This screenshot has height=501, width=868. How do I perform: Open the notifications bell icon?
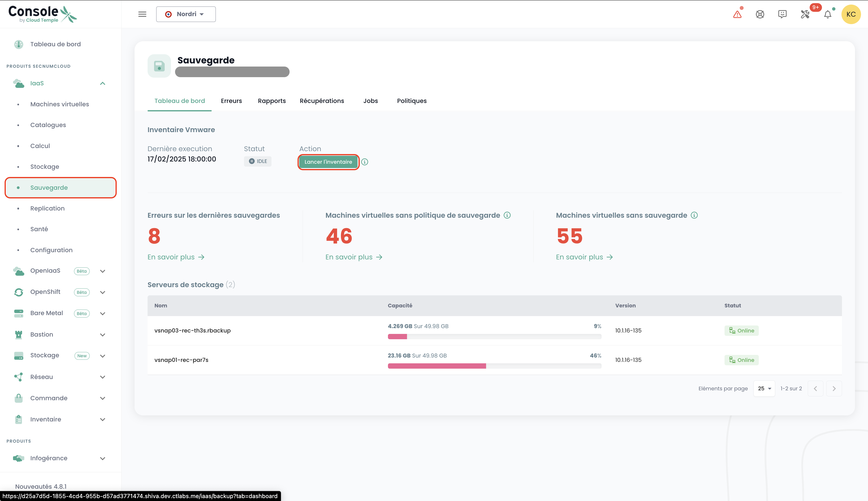(x=827, y=14)
